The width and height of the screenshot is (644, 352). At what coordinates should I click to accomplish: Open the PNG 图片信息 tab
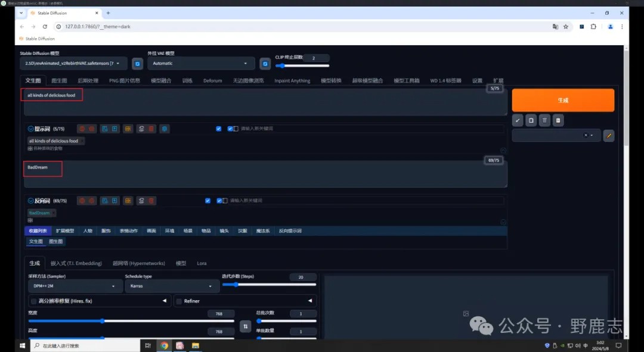[125, 80]
